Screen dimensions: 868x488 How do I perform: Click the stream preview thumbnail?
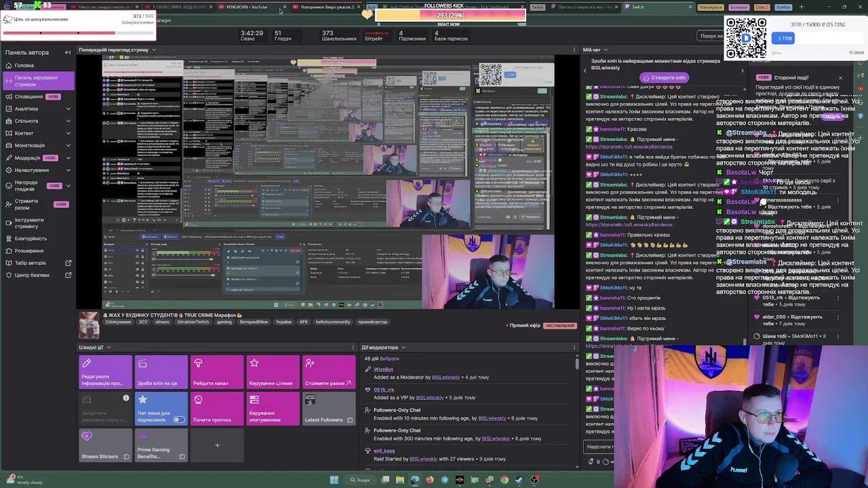click(x=328, y=182)
